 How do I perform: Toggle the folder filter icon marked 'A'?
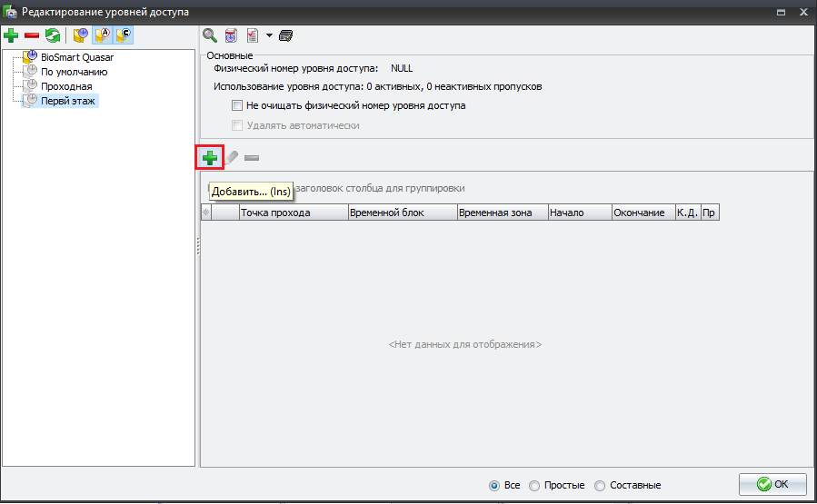(103, 35)
